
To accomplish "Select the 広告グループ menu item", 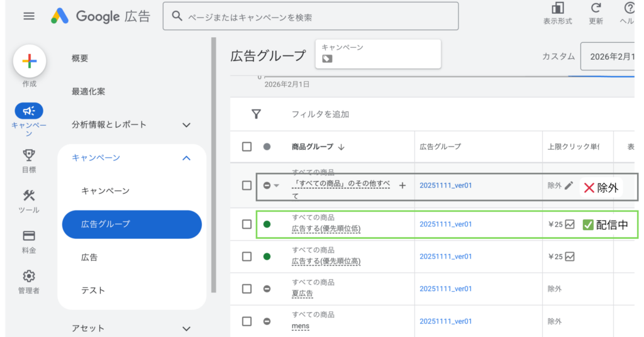I will point(132,224).
